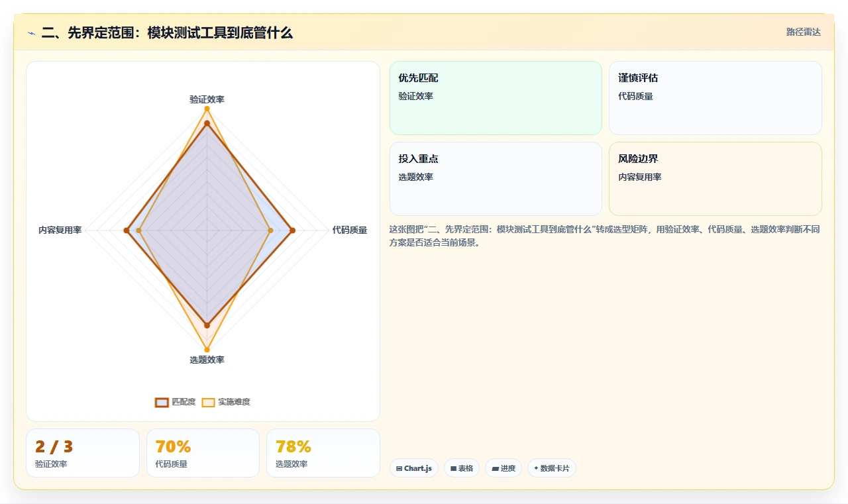Click the brown data point on 内容复用率 axis
Viewport: 848px width, 504px height.
[127, 230]
